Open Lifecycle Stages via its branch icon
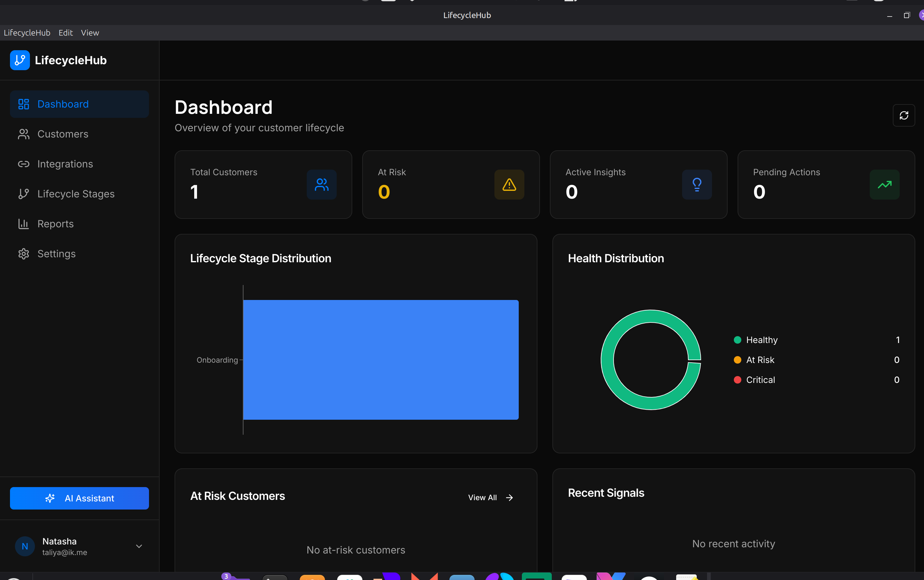This screenshot has height=580, width=924. click(x=23, y=193)
